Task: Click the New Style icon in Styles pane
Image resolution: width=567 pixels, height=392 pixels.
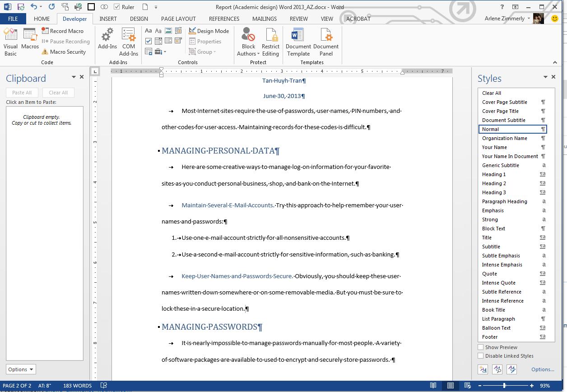Action: pos(483,369)
